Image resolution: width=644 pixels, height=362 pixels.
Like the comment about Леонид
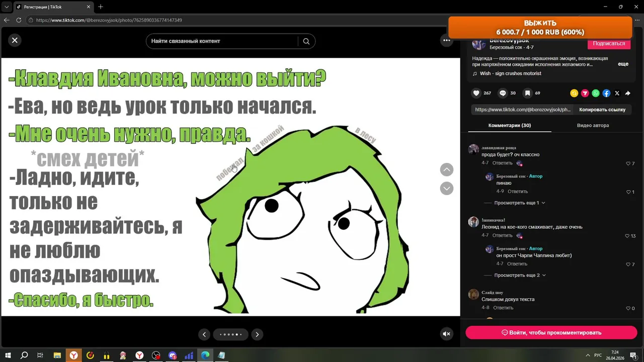(x=627, y=236)
